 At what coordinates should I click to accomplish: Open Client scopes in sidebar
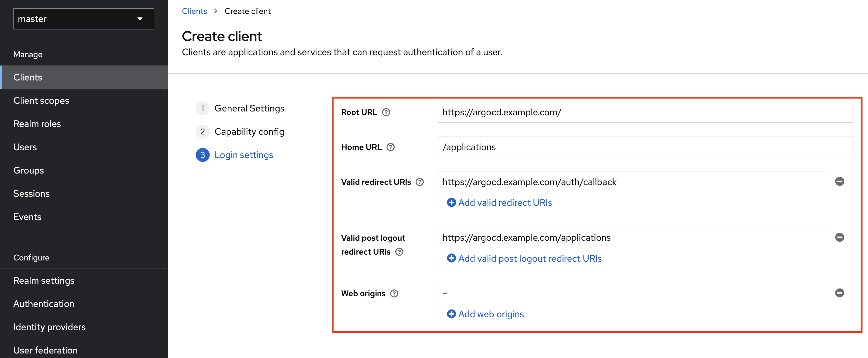(x=41, y=100)
